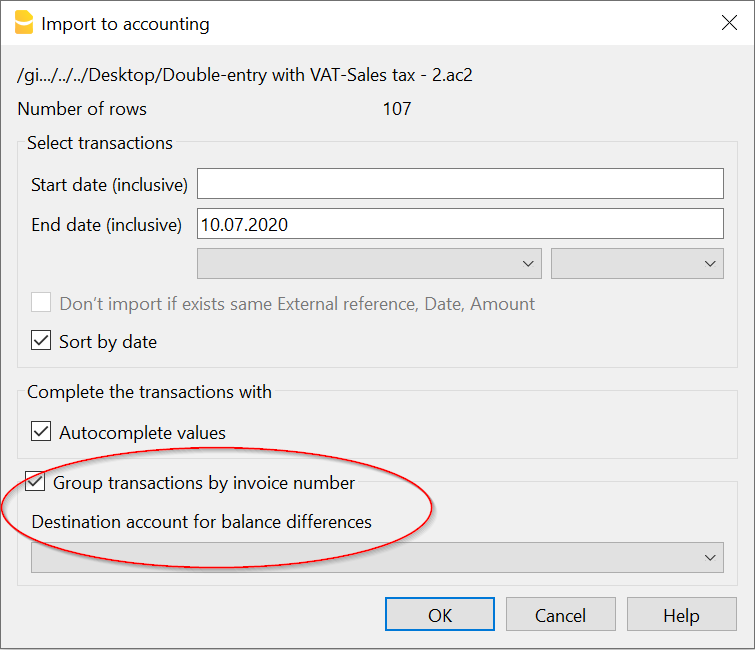755x650 pixels.
Task: Disable the Sort by date checkbox
Action: coord(41,342)
